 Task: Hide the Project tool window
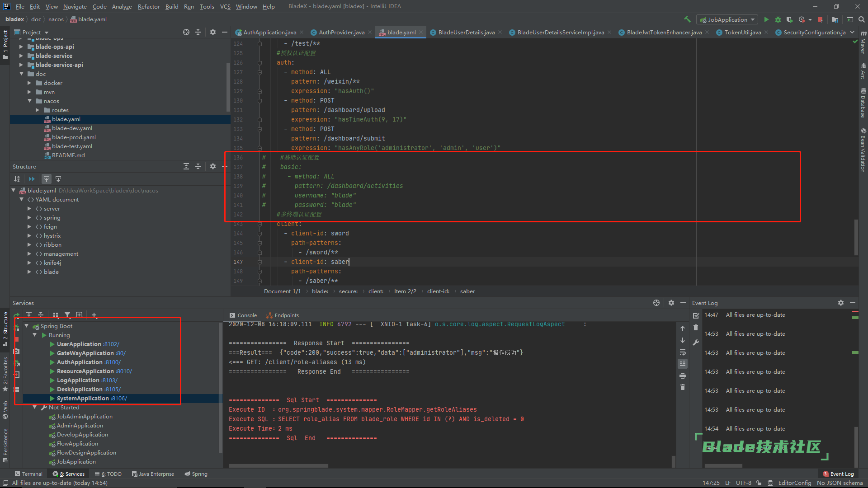click(x=225, y=32)
